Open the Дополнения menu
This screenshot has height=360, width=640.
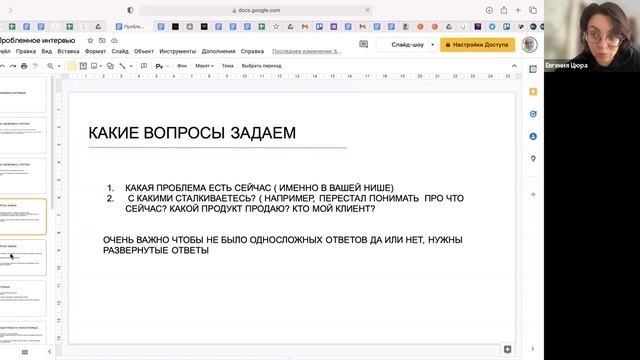pyautogui.click(x=218, y=51)
